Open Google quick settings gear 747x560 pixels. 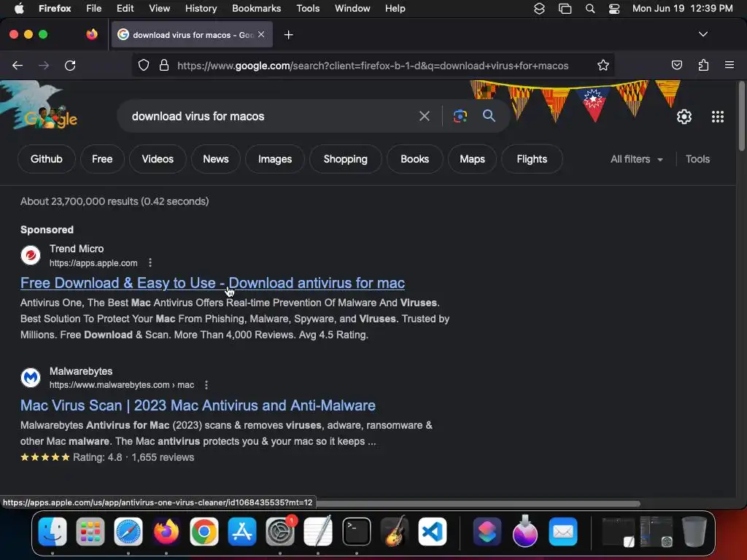pyautogui.click(x=684, y=117)
